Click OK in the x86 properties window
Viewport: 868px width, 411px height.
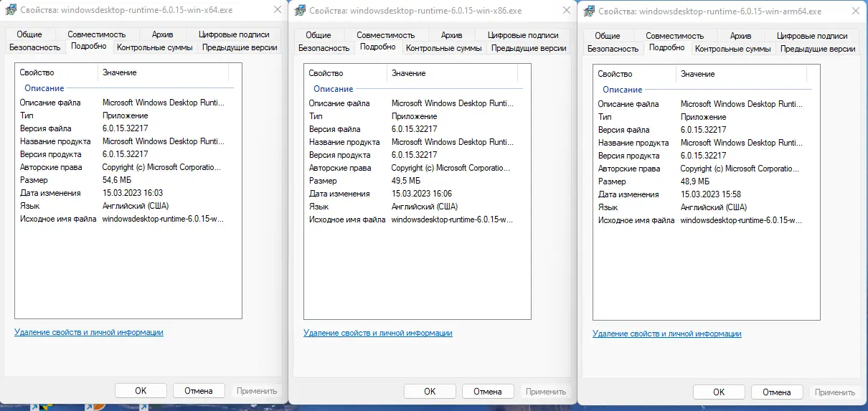click(x=430, y=392)
